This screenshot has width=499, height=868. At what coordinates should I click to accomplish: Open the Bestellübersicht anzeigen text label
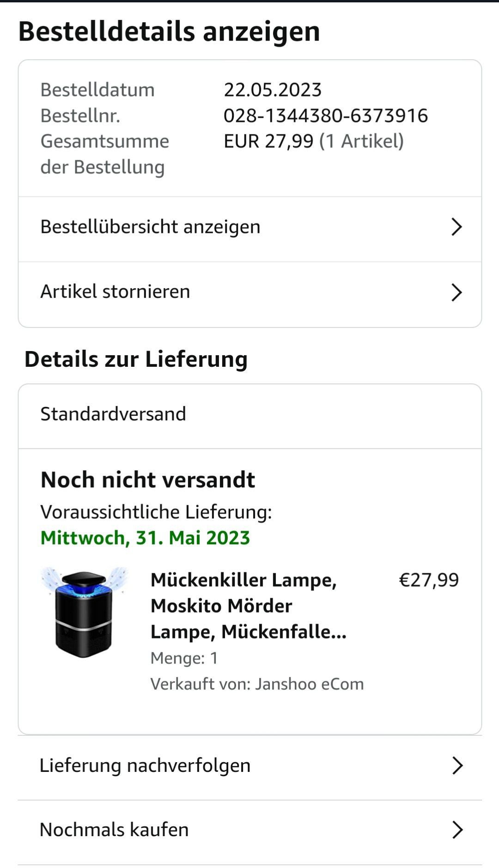150,227
